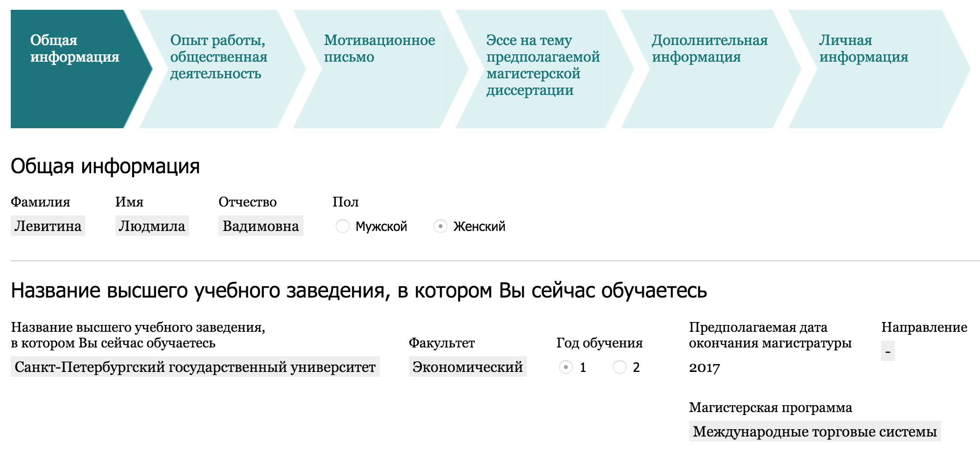Click the Общая информация section heading

coord(105,166)
